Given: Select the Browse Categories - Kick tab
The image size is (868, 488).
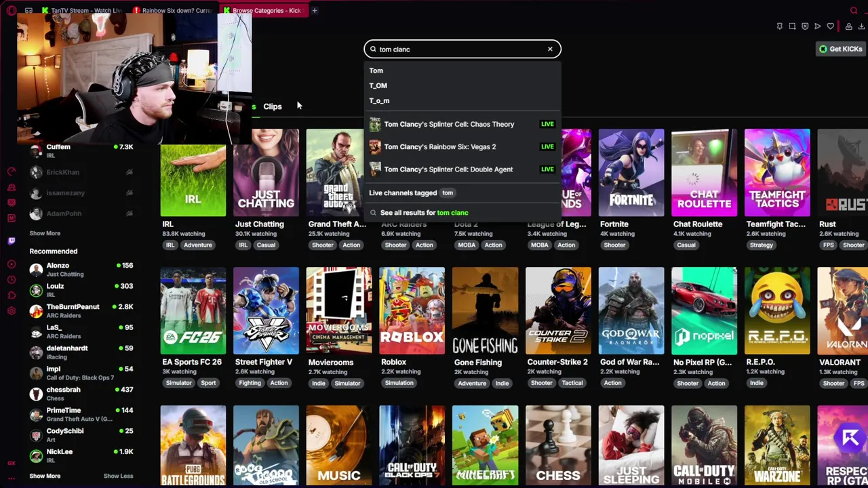Looking at the screenshot, I should click(264, 10).
